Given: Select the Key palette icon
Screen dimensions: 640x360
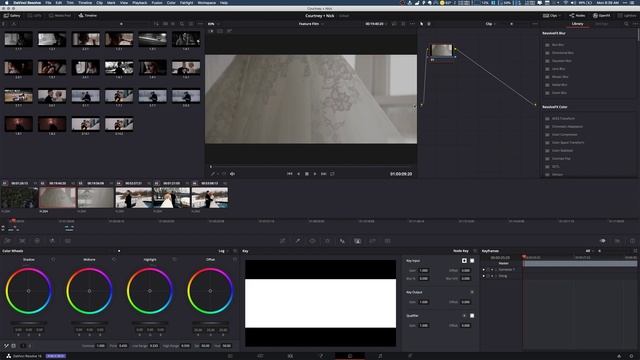Looking at the screenshot, I should (358, 241).
